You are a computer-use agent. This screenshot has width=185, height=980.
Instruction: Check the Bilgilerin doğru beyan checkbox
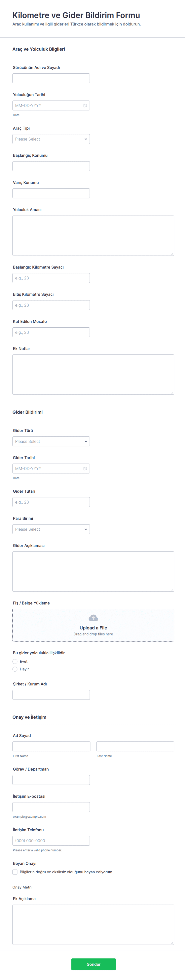click(15, 872)
